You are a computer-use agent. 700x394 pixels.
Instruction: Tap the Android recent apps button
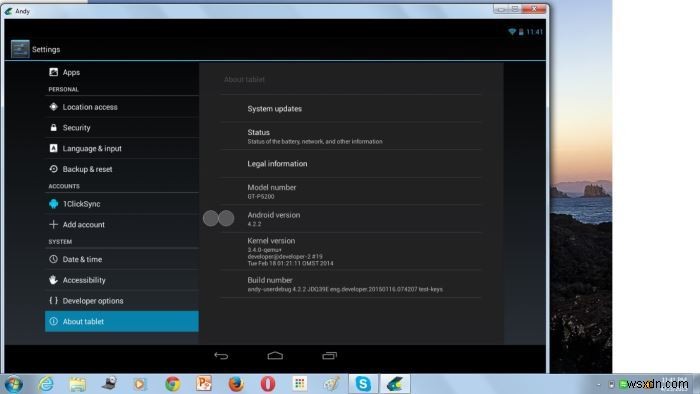(329, 356)
